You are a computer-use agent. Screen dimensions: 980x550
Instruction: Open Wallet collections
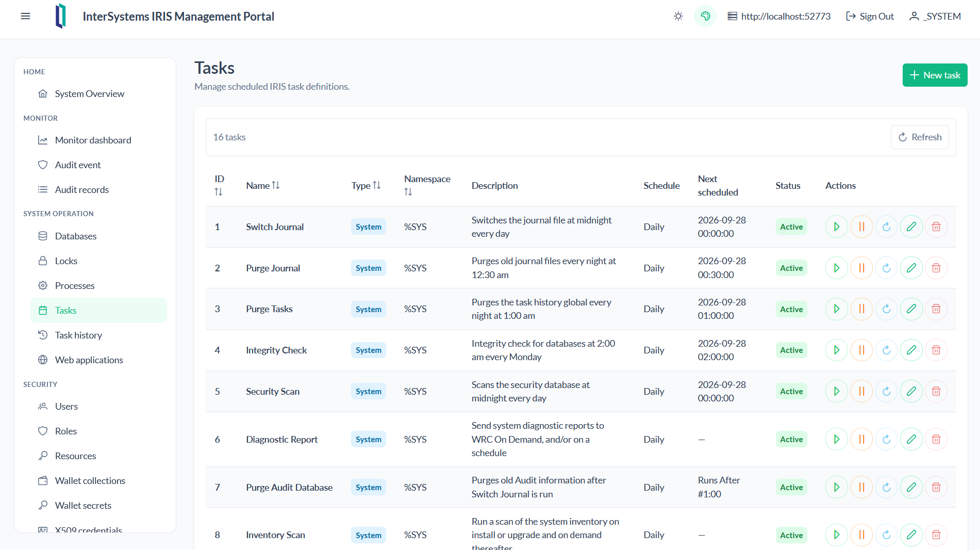[x=98, y=480]
